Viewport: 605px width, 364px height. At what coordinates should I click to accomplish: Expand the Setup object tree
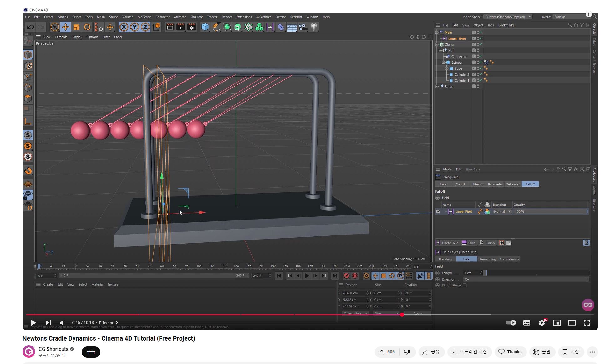click(437, 87)
